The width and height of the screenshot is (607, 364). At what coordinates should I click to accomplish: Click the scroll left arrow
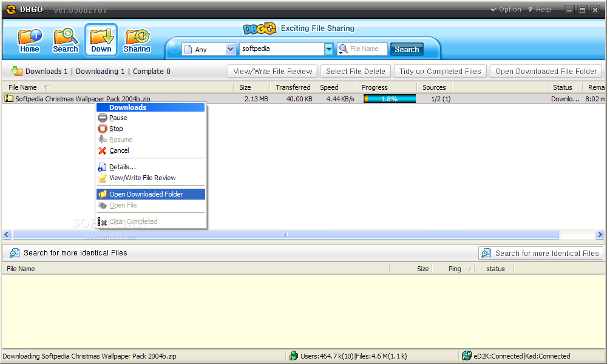tap(7, 234)
